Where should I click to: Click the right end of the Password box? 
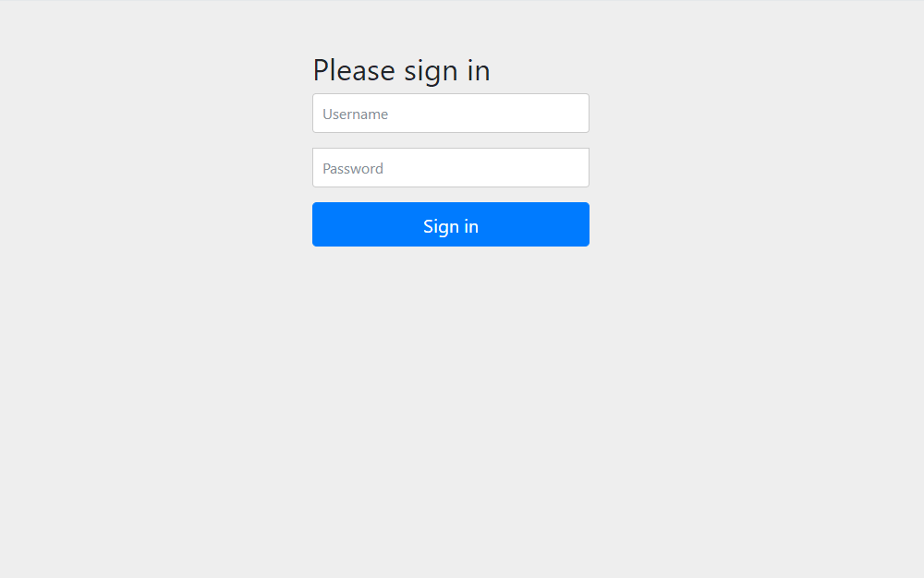click(580, 168)
